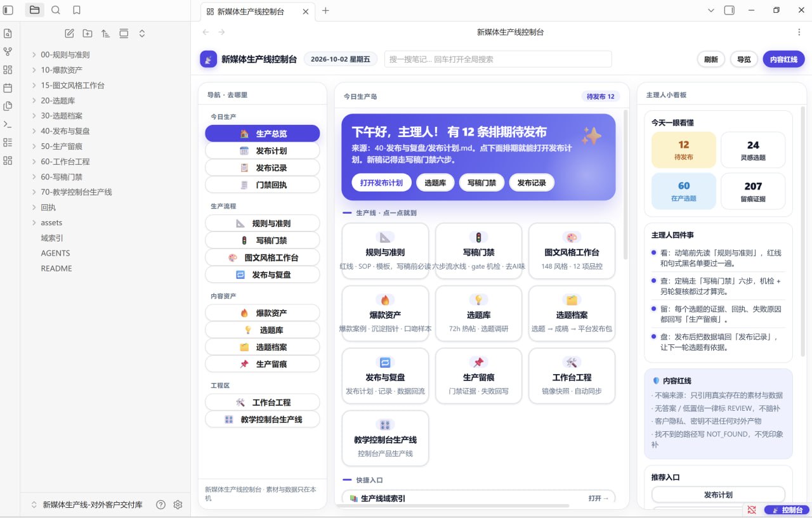Image resolution: width=812 pixels, height=518 pixels.
Task: Open the 图文风格工作台 production line card
Action: pos(572,251)
